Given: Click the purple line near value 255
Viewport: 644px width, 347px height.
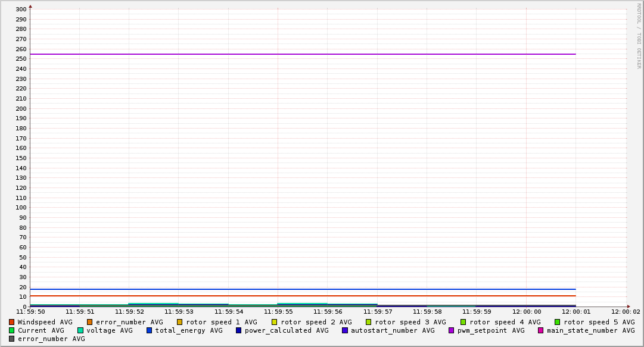Looking at the screenshot, I should (x=298, y=54).
